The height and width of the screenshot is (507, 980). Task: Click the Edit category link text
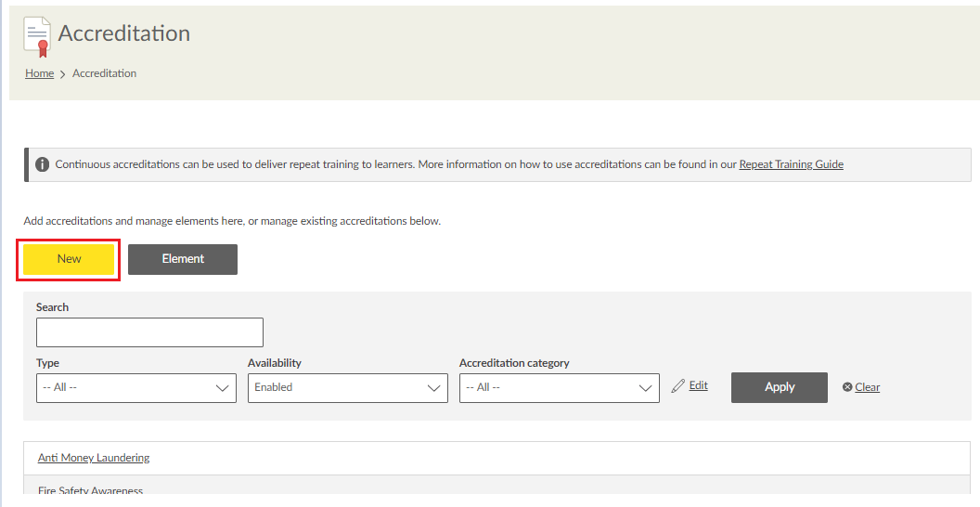click(698, 385)
